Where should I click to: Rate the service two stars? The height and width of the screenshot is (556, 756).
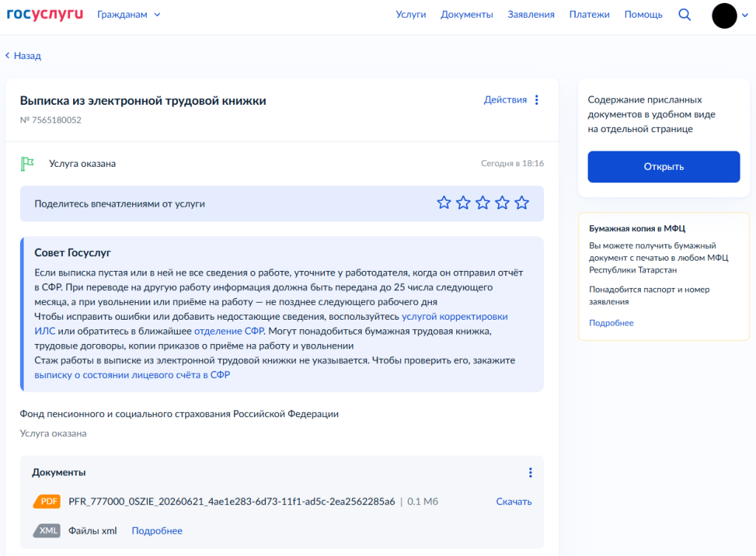click(463, 203)
